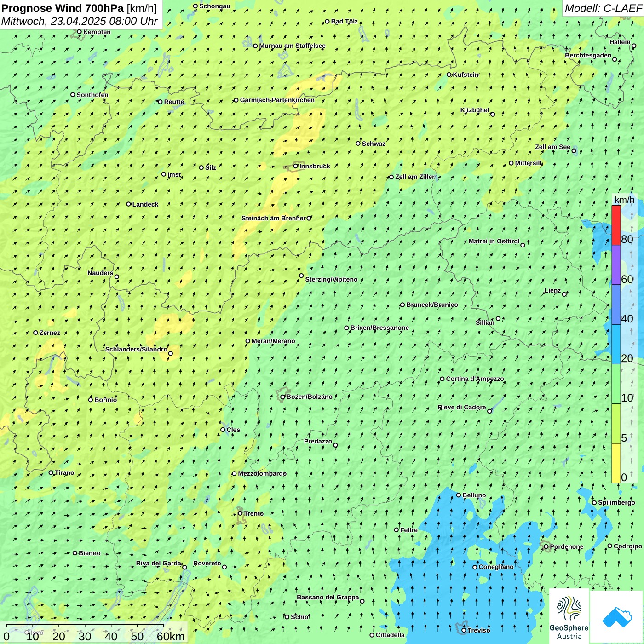Click the Cortina d'Ampezzo label

click(x=475, y=379)
